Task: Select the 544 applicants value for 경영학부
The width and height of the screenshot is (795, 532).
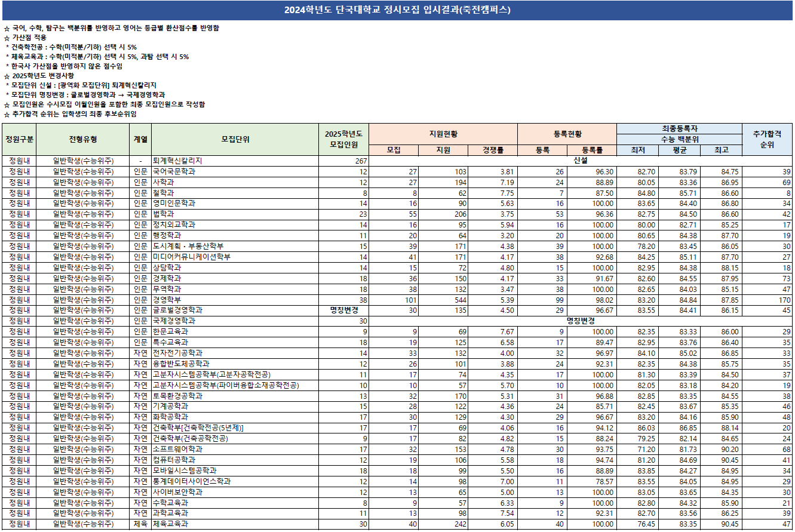Action: tap(443, 300)
